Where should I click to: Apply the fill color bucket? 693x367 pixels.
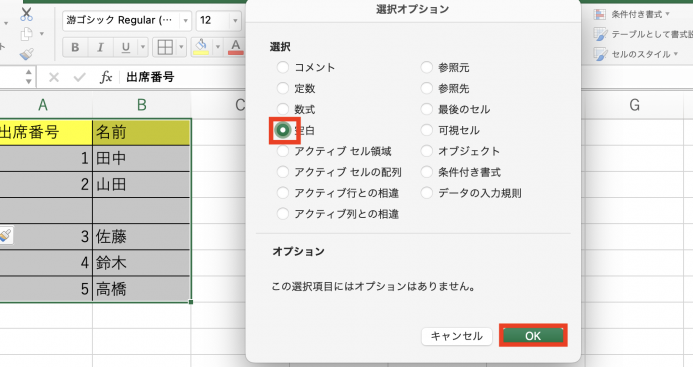[x=201, y=47]
